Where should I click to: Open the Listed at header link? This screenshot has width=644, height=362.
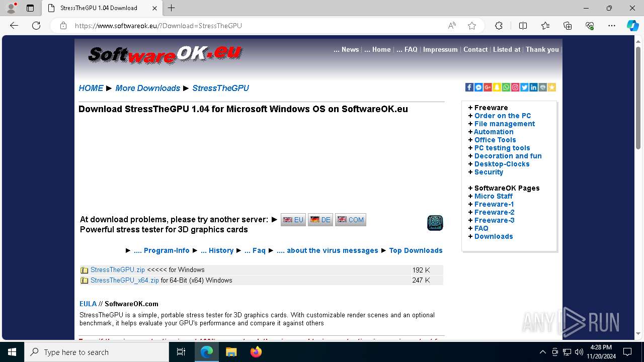coord(507,49)
